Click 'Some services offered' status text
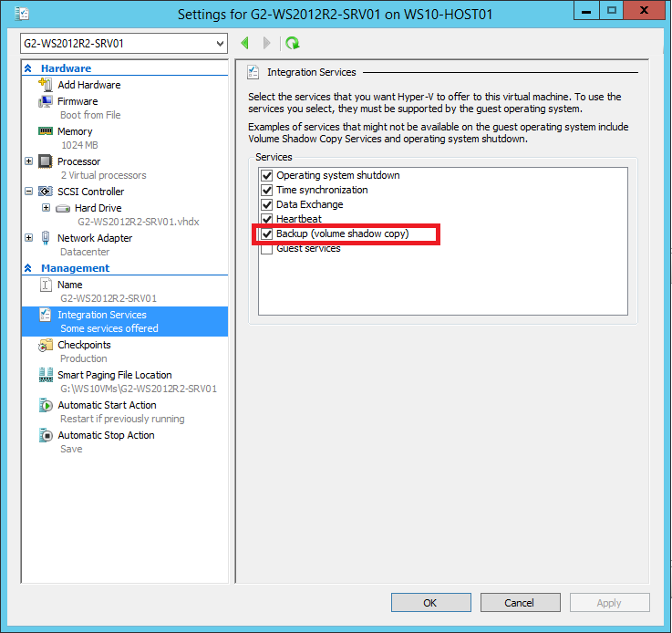The width and height of the screenshot is (672, 633). point(109,328)
